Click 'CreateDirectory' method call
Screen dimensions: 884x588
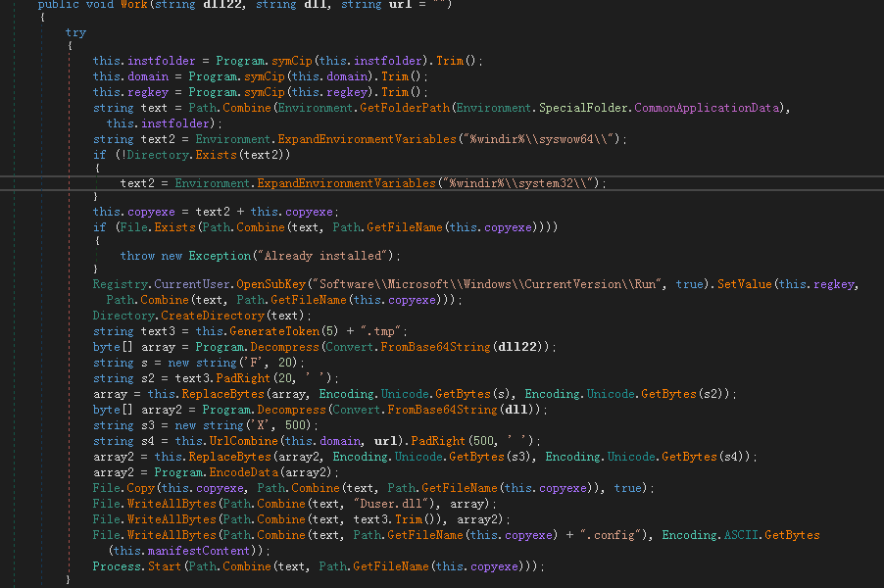pos(213,316)
